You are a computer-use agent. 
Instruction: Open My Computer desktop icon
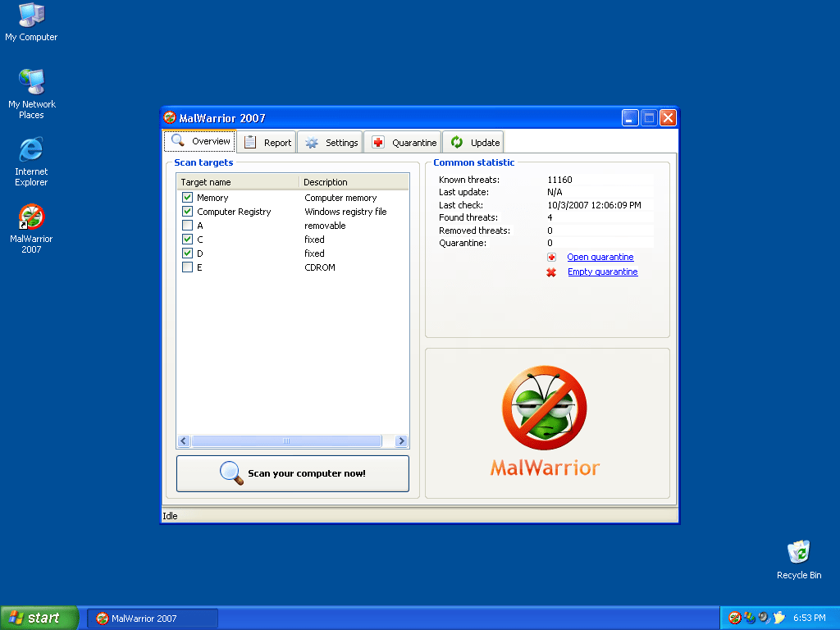coord(31,16)
